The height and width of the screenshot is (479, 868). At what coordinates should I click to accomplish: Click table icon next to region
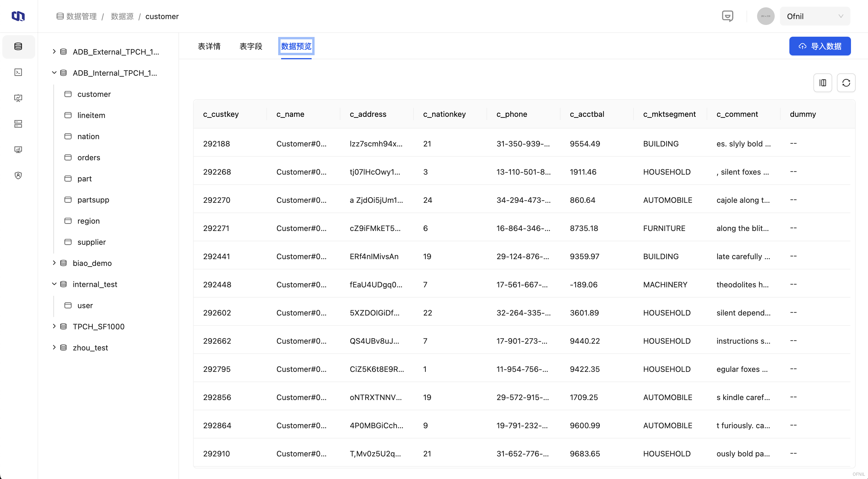coord(68,221)
